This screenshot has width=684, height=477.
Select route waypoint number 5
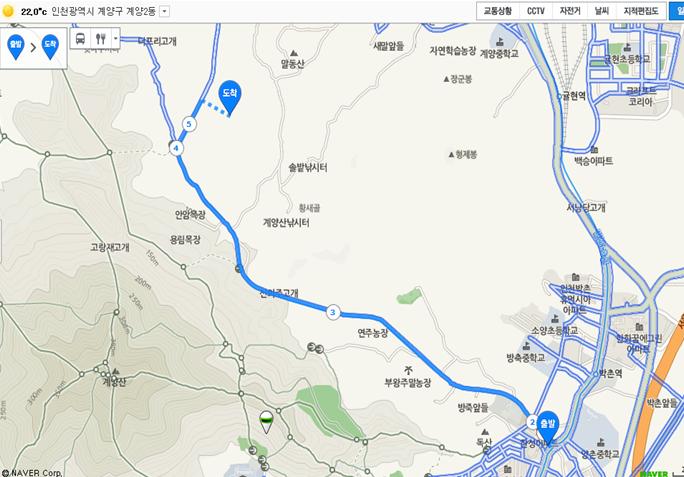(x=189, y=124)
